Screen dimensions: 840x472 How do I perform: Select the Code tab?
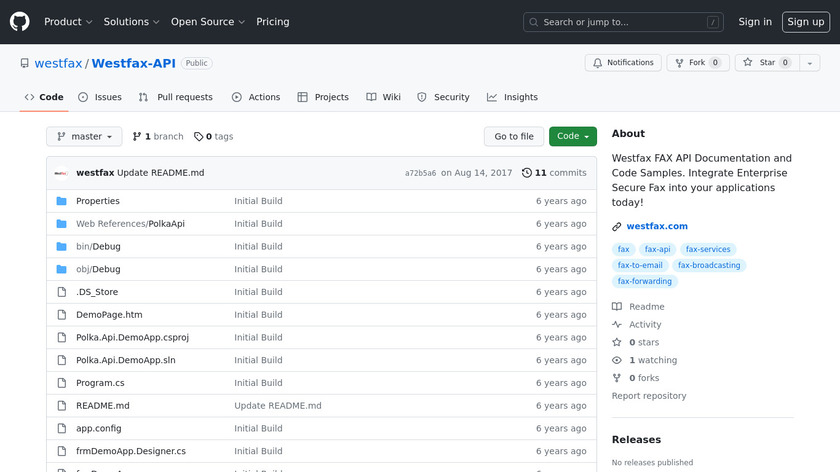click(x=44, y=97)
